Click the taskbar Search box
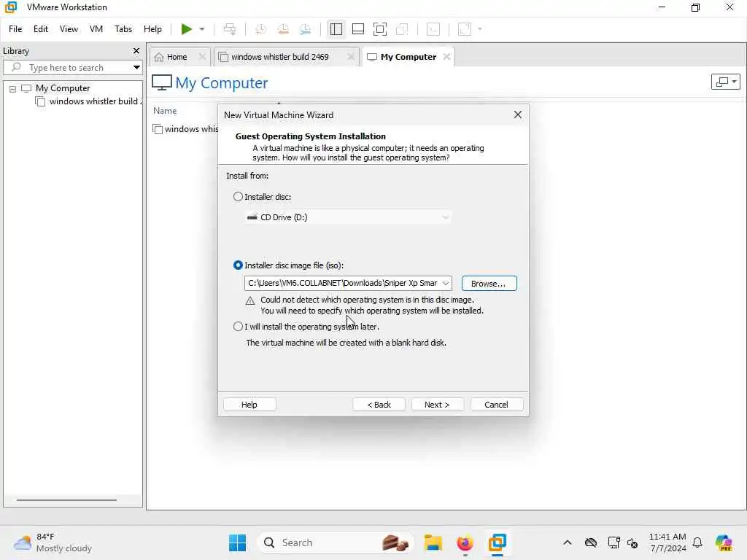 pos(336,542)
